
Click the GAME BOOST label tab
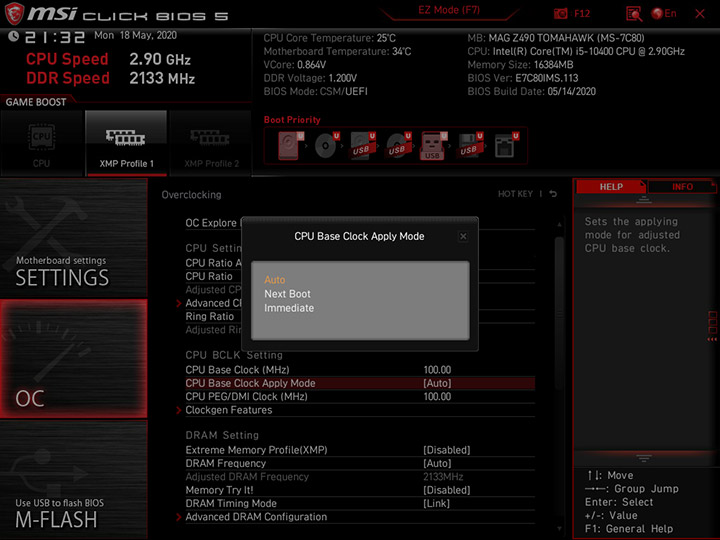click(36, 102)
